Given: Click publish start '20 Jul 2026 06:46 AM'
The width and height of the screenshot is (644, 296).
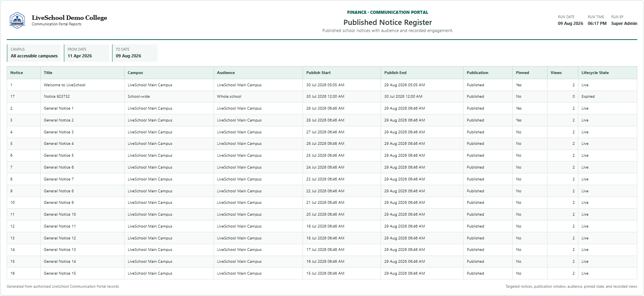Looking at the screenshot, I should coord(325,214).
